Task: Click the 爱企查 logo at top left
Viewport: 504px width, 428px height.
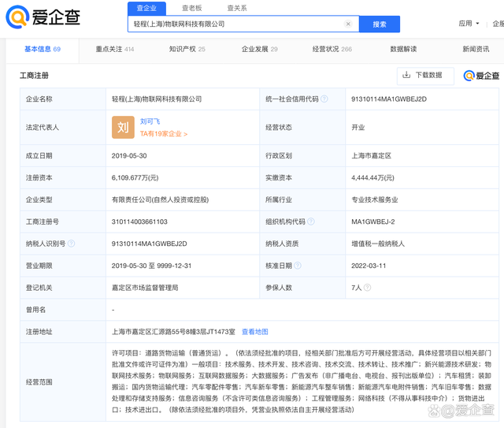Action: (x=44, y=16)
